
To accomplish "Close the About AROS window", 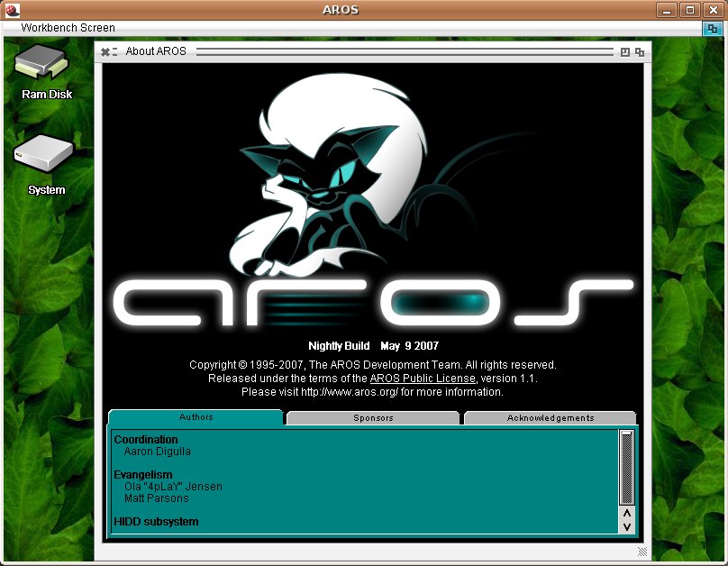I will 105,52.
